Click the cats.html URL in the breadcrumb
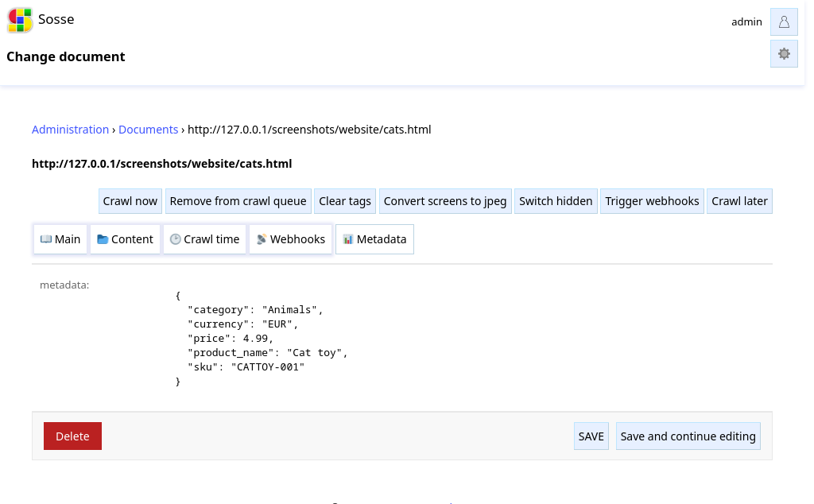This screenshot has width=814, height=504. [x=309, y=130]
